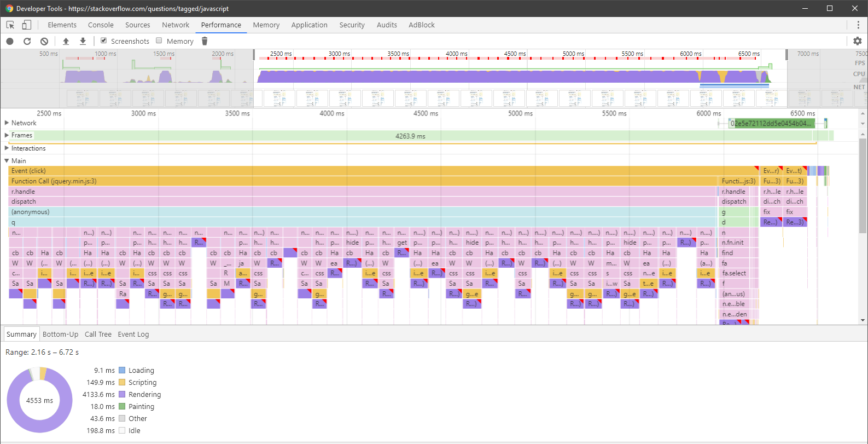
Task: Click the Chrome logo in the title bar
Action: click(x=9, y=8)
